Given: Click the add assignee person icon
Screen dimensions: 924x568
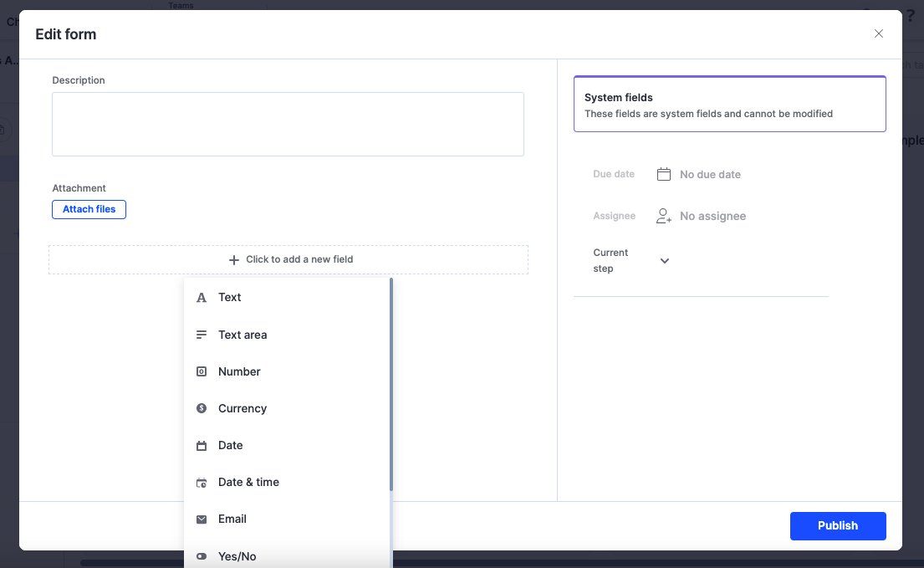Looking at the screenshot, I should 664,216.
